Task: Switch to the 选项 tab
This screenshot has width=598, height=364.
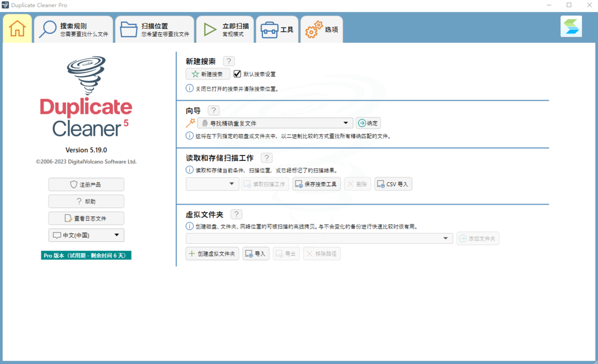Action: [321, 29]
